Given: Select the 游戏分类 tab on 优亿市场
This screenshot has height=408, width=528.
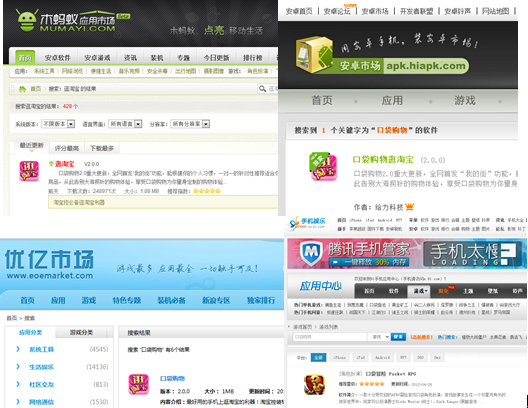Looking at the screenshot, I should (x=81, y=333).
